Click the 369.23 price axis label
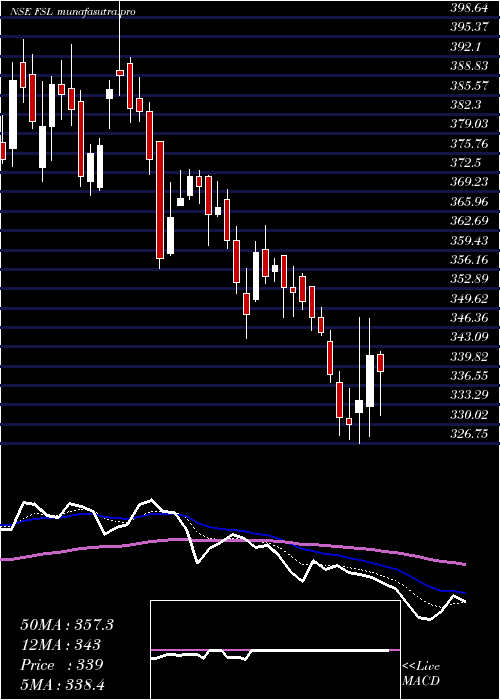The height and width of the screenshot is (700, 500). (x=469, y=183)
